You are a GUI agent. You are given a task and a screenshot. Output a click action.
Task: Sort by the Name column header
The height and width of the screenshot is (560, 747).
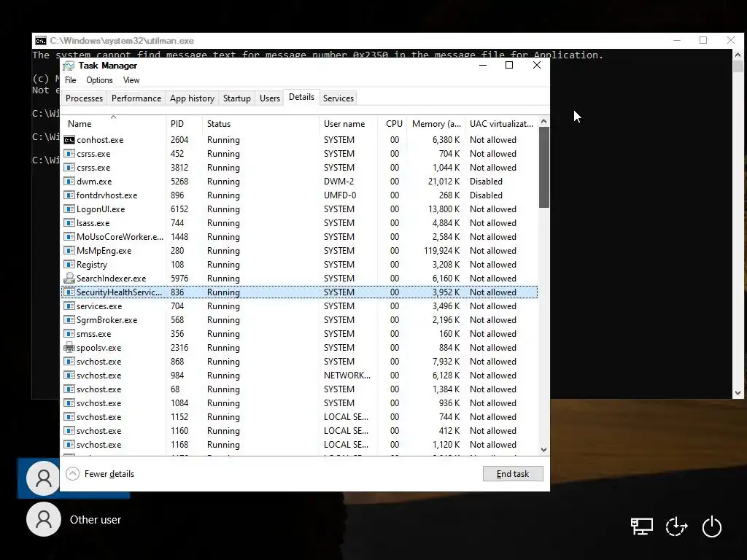tap(113, 124)
